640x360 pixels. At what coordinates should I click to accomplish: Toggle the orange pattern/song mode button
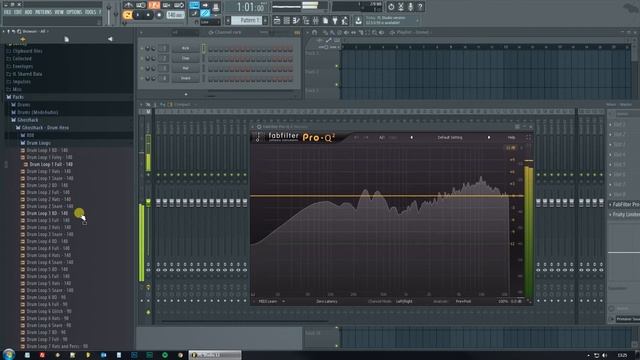click(x=128, y=15)
